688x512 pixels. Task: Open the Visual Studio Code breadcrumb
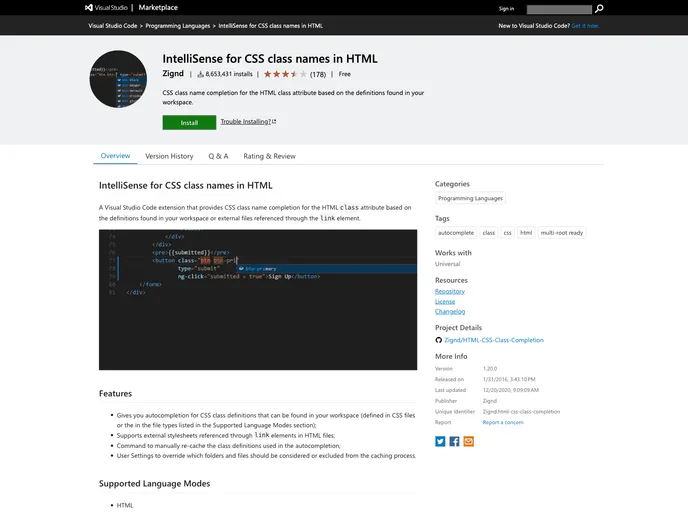[x=113, y=26]
